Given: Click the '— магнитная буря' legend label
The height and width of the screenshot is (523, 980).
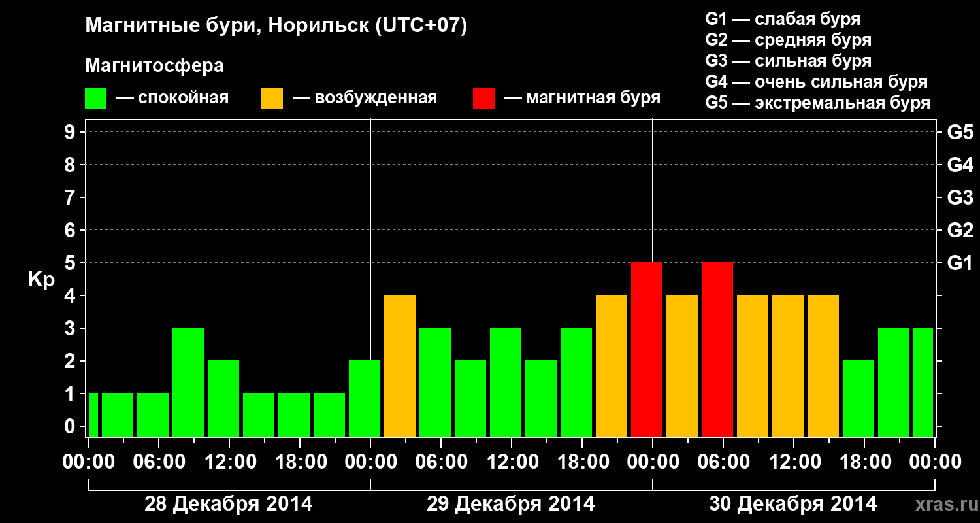Looking at the screenshot, I should pos(582,98).
